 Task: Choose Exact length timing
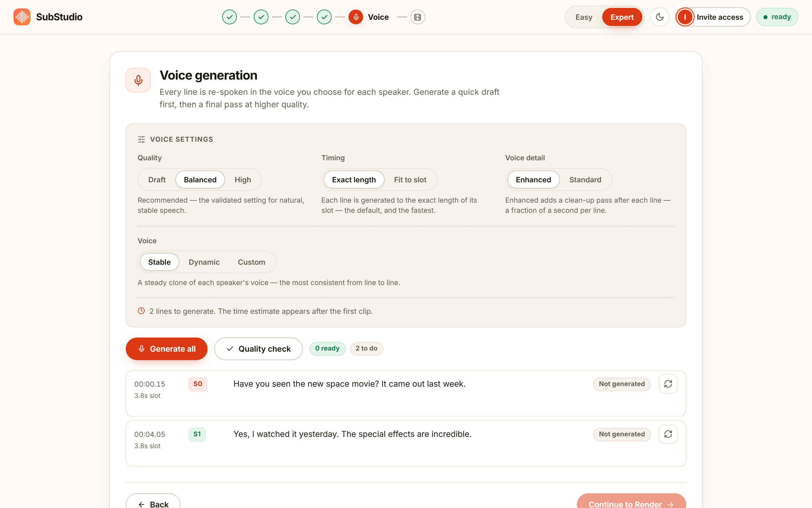click(x=354, y=179)
